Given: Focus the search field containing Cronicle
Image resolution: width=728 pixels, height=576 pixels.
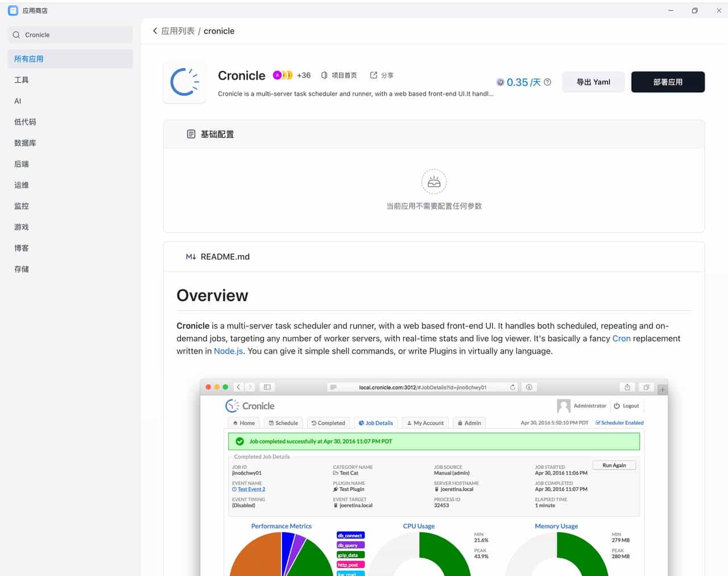Looking at the screenshot, I should (70, 35).
